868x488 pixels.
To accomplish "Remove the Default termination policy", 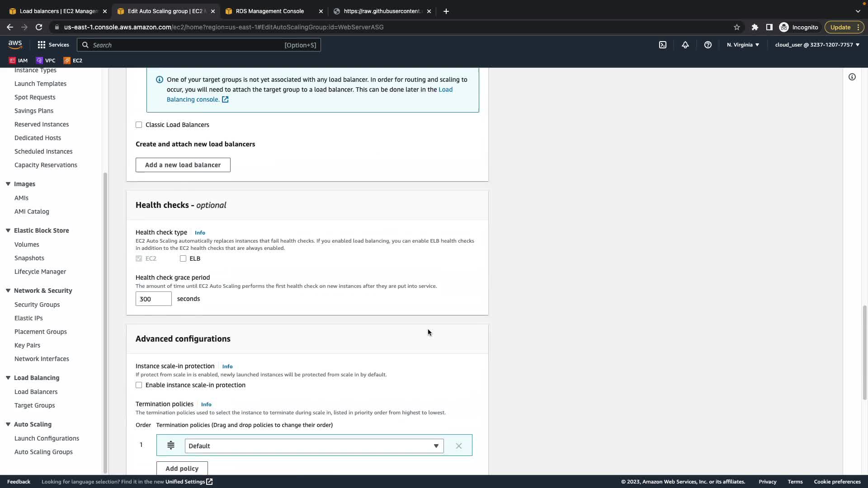I will tap(459, 446).
